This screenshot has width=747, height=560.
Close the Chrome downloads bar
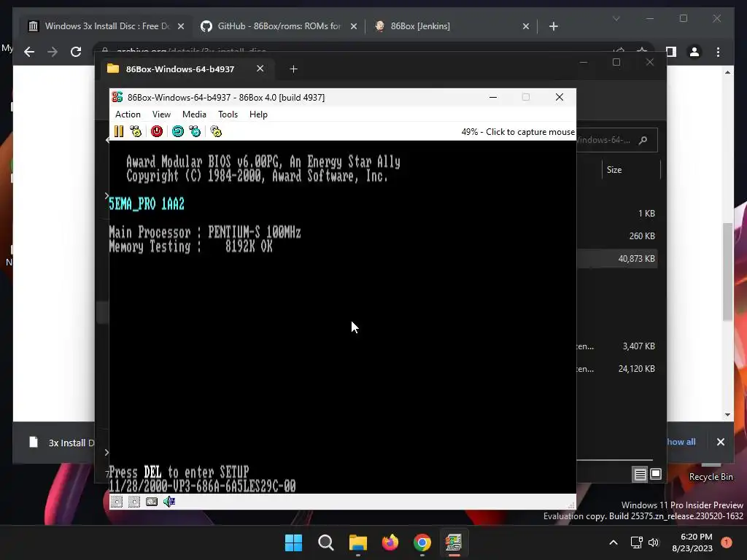tap(720, 442)
